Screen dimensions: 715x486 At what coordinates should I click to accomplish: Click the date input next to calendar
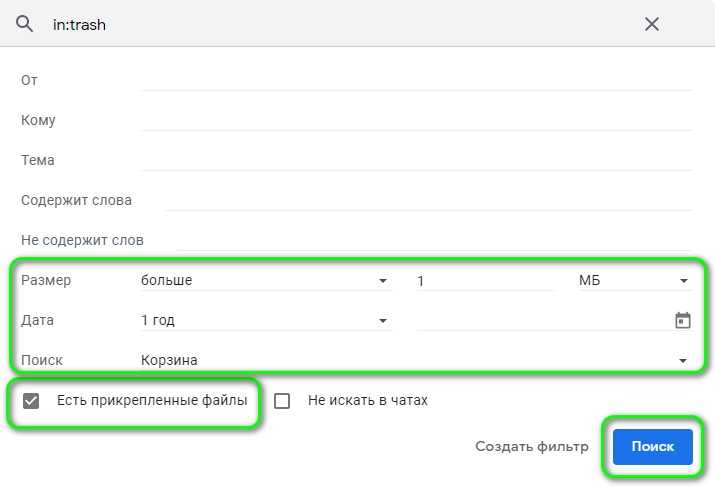click(x=540, y=321)
